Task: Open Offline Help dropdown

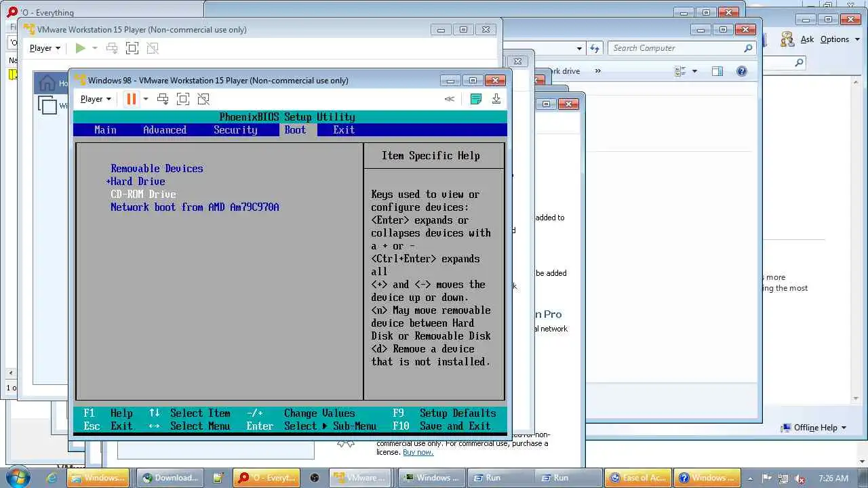Action: [814, 428]
